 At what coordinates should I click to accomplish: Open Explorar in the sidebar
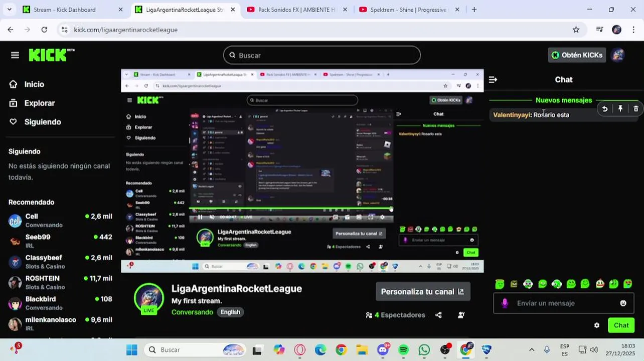click(39, 103)
